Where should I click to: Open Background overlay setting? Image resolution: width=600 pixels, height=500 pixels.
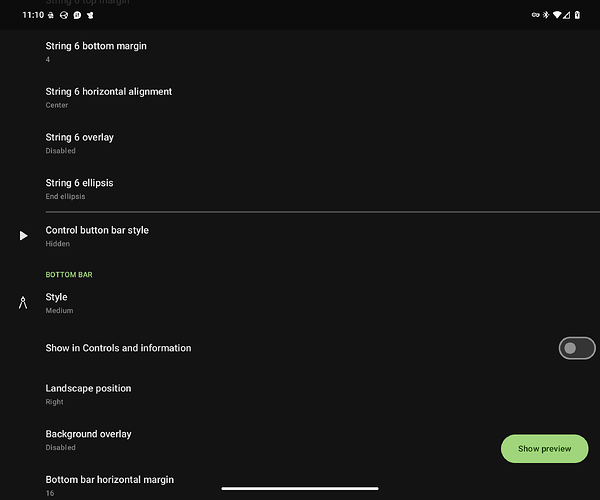point(300,440)
